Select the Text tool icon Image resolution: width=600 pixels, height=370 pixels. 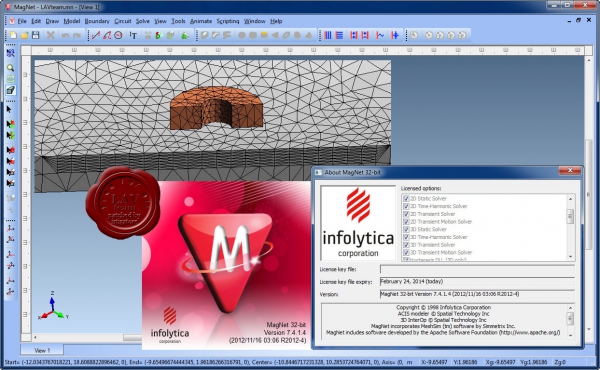[x=133, y=35]
